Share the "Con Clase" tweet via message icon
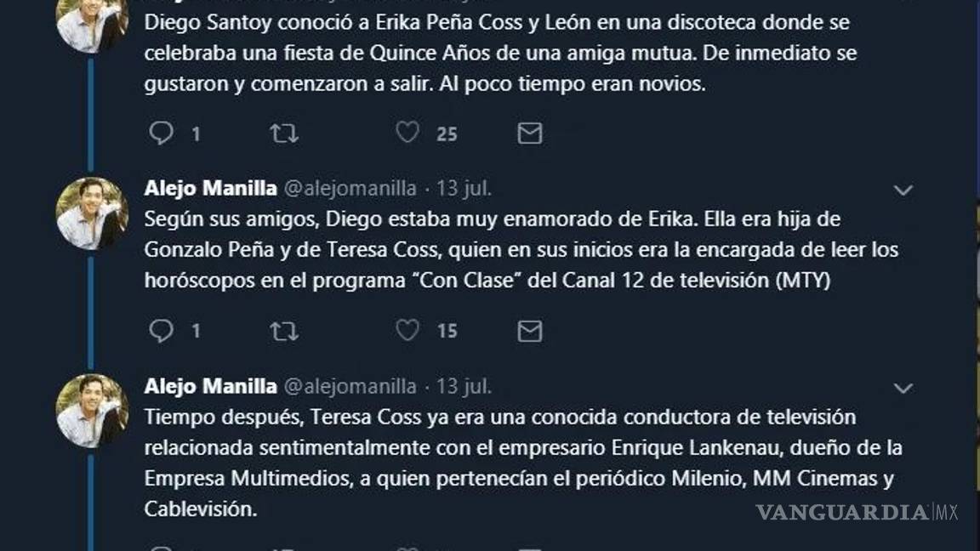 tap(530, 331)
